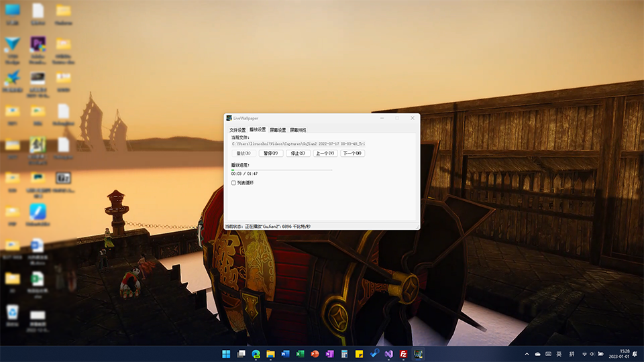Minimize the LiveWallpaper window
The image size is (644, 362).
(x=382, y=118)
